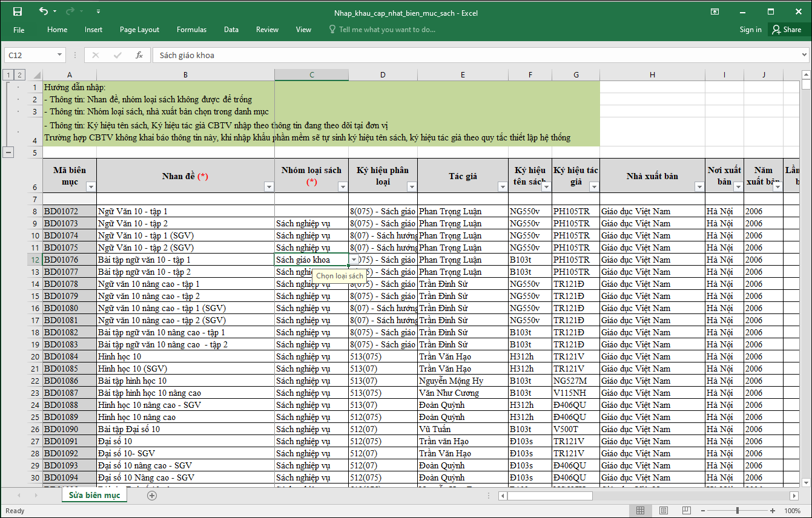Show outline level 2 button
This screenshot has width=812, height=518.
pos(19,75)
